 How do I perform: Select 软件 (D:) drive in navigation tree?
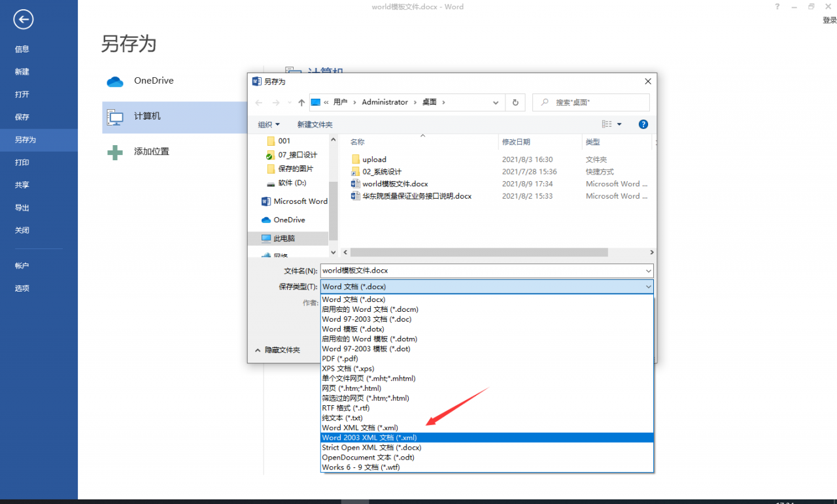tap(288, 184)
